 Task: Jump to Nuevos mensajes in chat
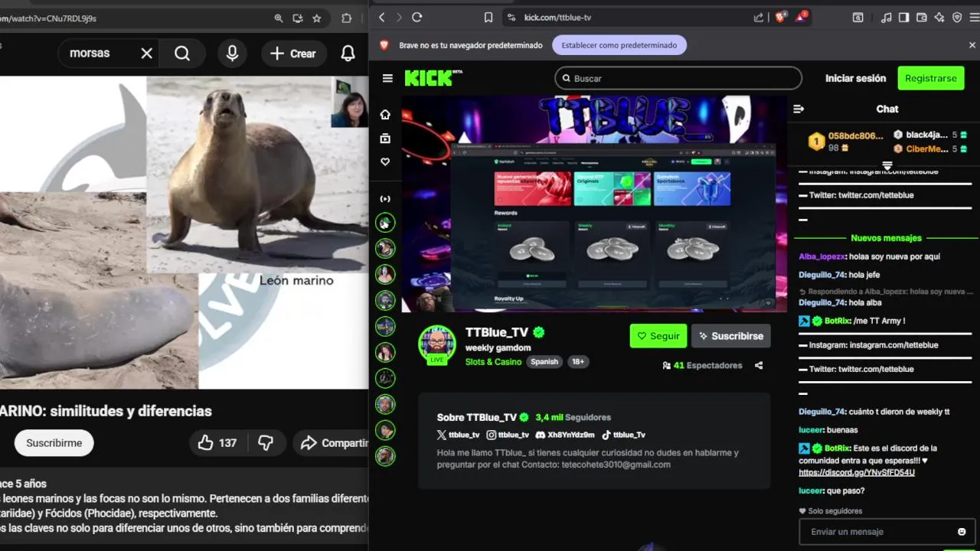point(886,238)
